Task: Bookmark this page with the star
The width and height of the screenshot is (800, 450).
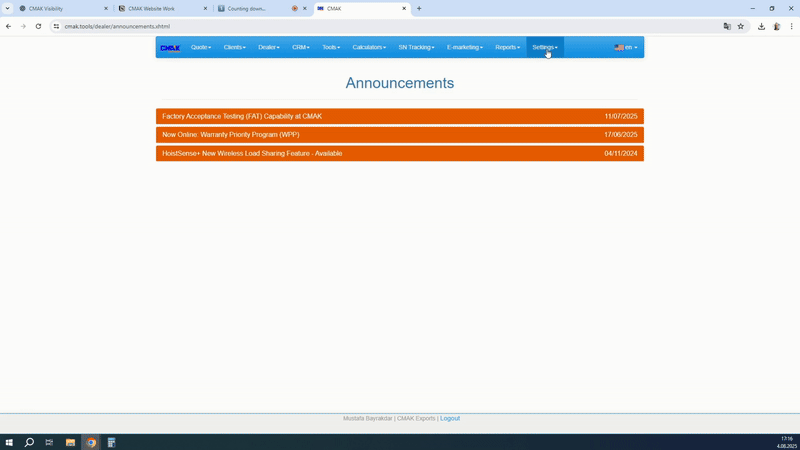Action: (x=741, y=27)
